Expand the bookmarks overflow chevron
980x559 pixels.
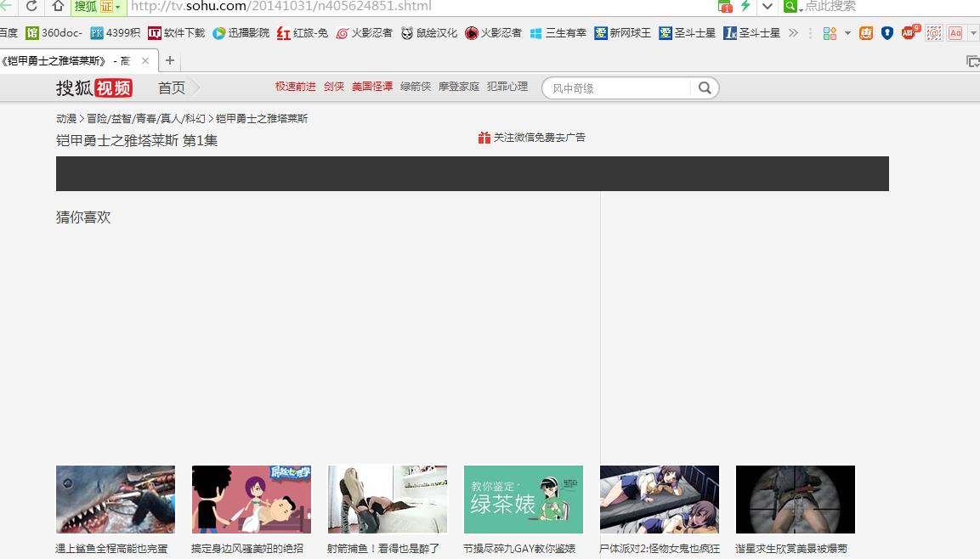(x=793, y=32)
